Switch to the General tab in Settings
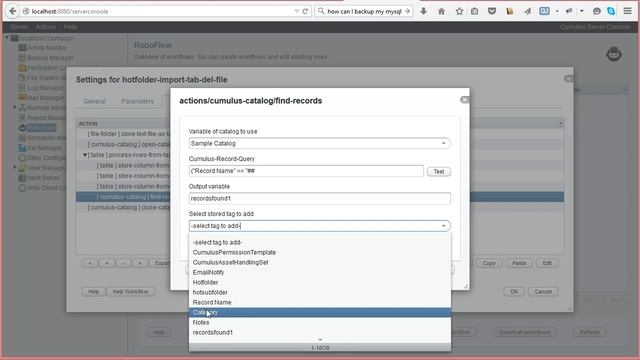This screenshot has height=360, width=640. [94, 101]
